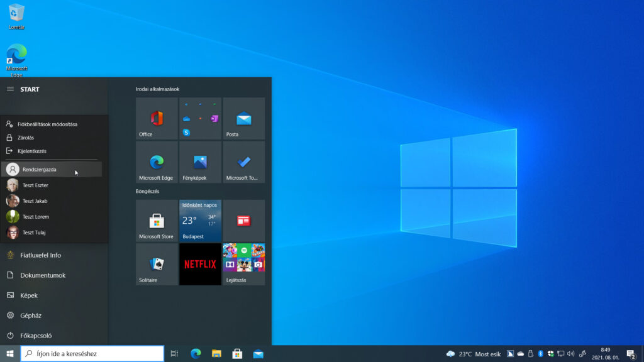Open the Solitaire tile
The width and height of the screenshot is (644, 362).
pos(157,265)
